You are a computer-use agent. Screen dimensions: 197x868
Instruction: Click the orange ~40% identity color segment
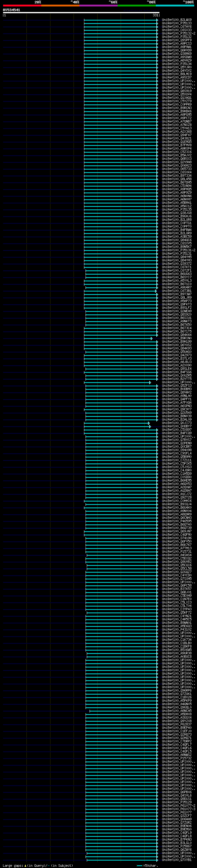tap(60, 6)
